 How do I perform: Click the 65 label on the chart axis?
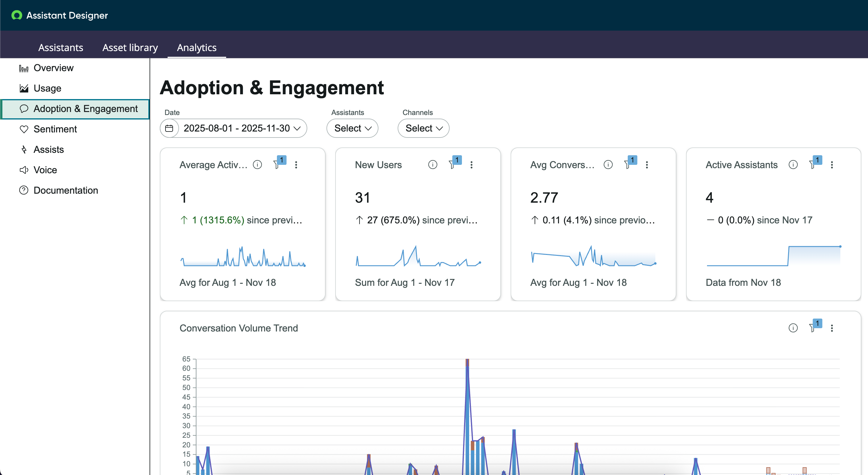[186, 359]
